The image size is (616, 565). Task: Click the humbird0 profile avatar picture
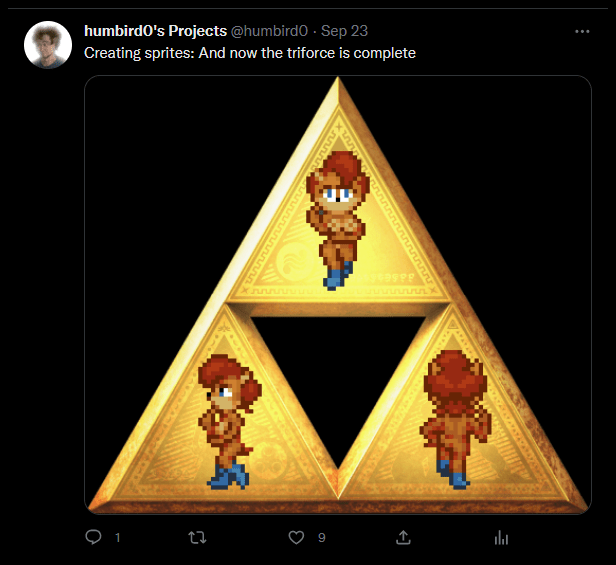click(x=47, y=45)
